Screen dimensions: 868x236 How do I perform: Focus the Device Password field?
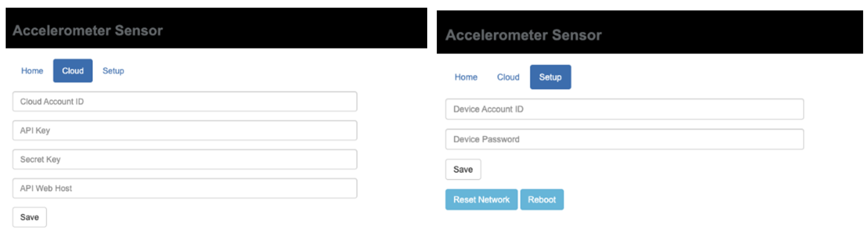(x=624, y=139)
